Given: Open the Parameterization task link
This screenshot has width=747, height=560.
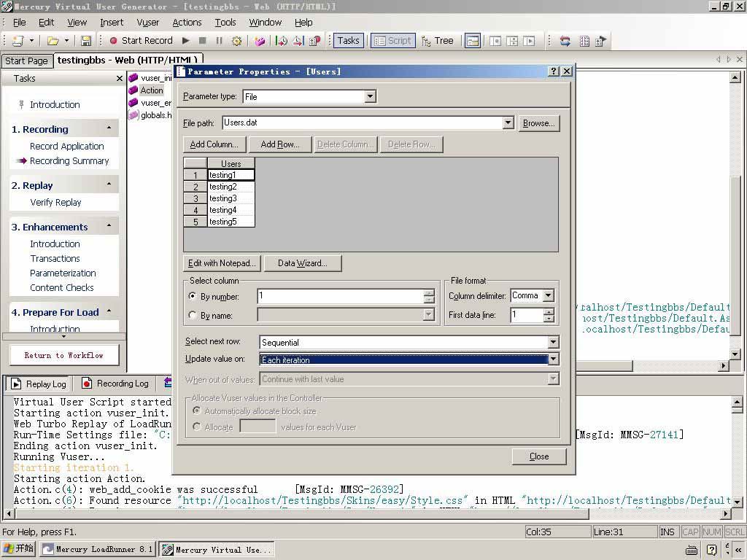Looking at the screenshot, I should click(x=63, y=273).
